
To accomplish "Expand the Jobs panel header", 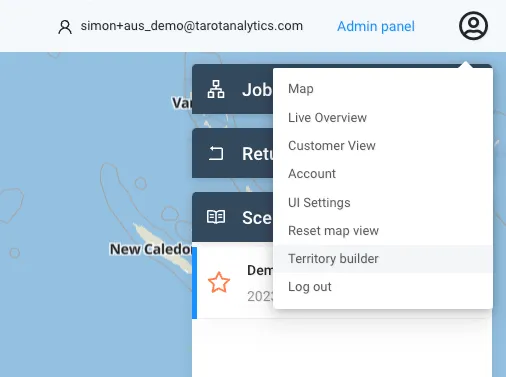I will coord(233,89).
